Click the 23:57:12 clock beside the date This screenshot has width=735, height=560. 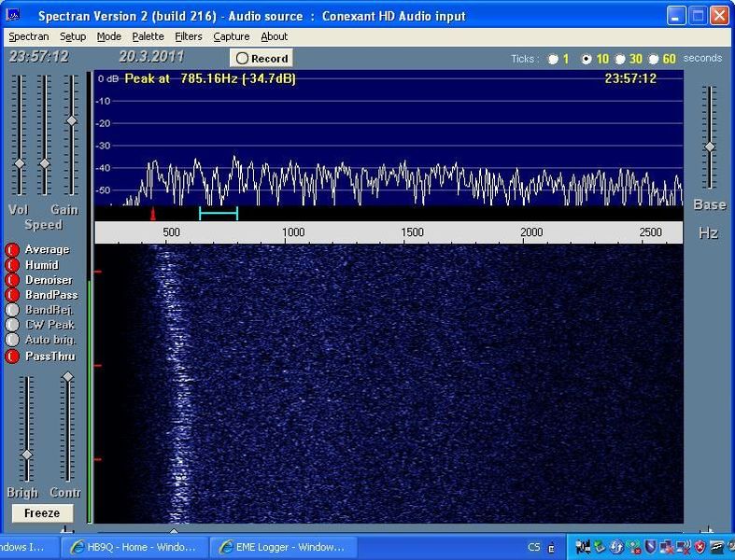pos(39,57)
